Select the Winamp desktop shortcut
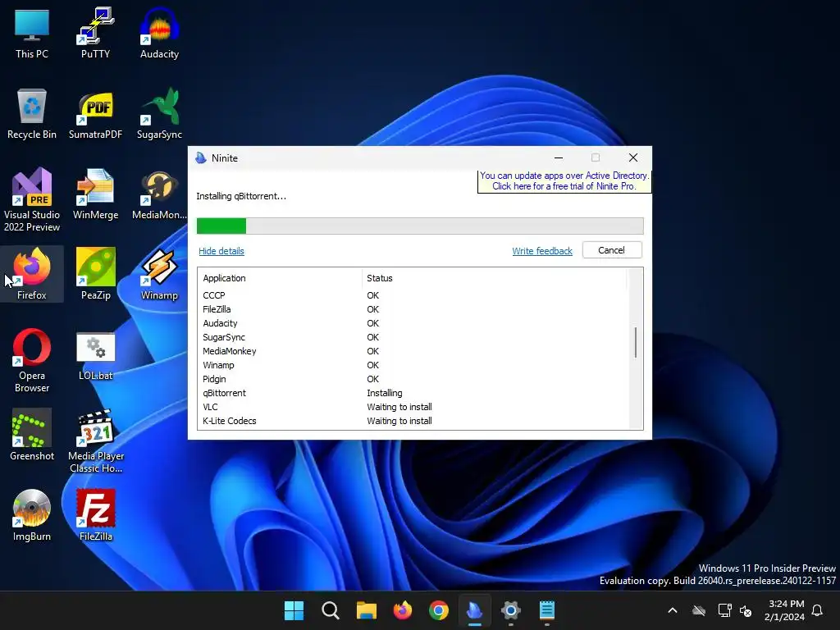 coord(159,274)
